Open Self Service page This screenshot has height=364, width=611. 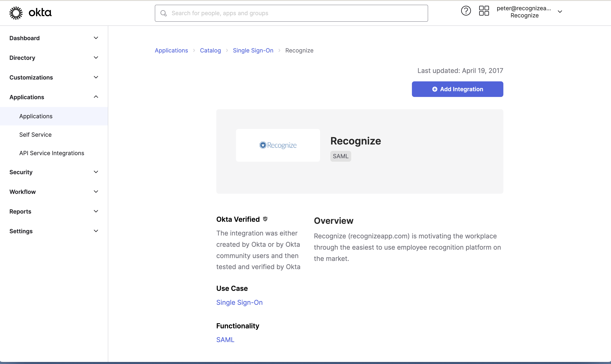pyautogui.click(x=54, y=134)
